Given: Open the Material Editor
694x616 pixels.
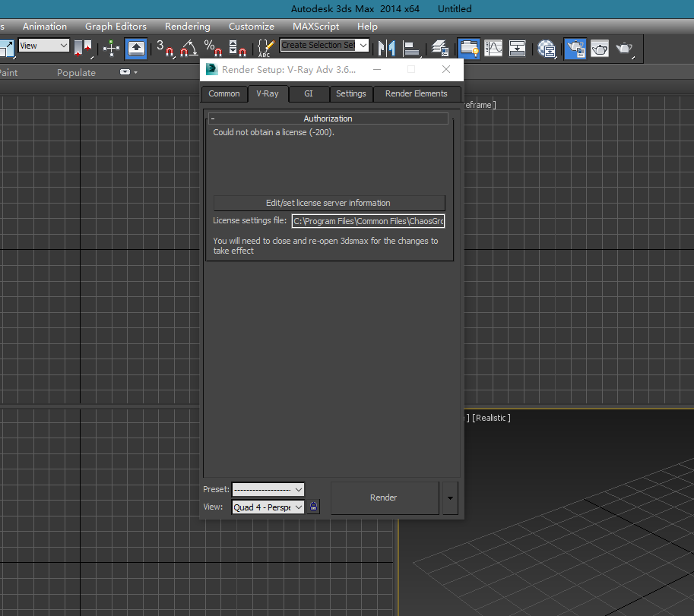Looking at the screenshot, I should [x=547, y=48].
